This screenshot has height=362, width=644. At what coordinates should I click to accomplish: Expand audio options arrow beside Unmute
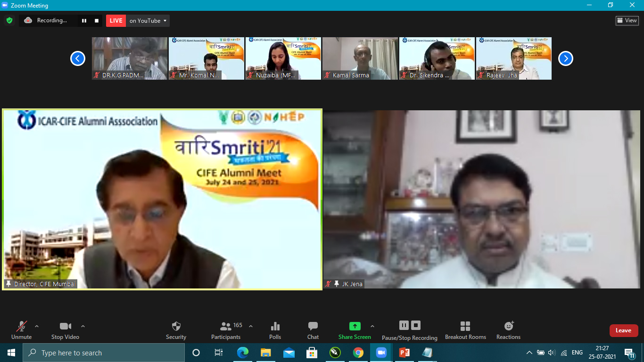(37, 326)
